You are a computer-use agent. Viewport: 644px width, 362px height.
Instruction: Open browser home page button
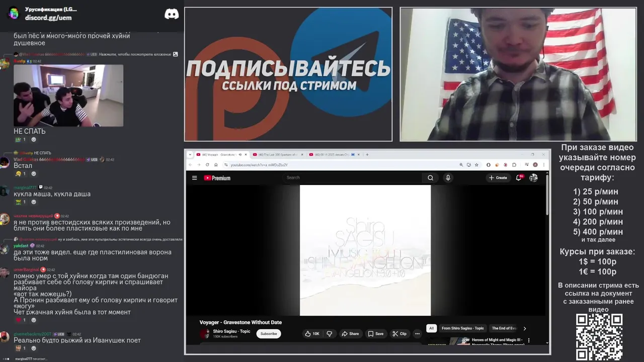pyautogui.click(x=216, y=164)
